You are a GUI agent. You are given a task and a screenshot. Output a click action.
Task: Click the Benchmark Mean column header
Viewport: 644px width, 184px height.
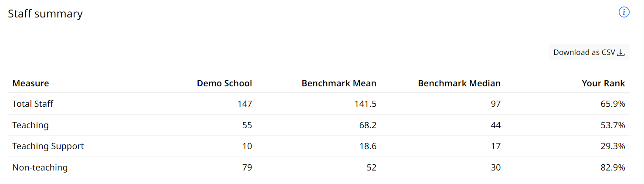click(339, 83)
